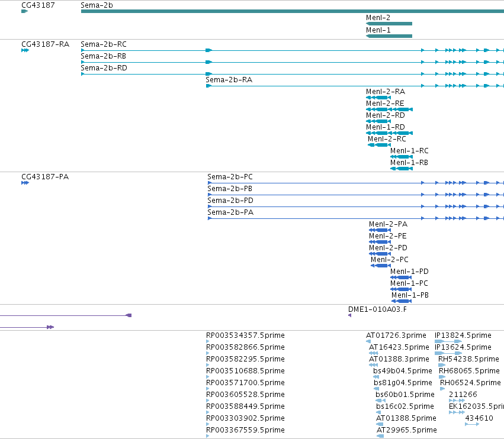Click the Menl-1-PC protein glyph
The width and height of the screenshot is (504, 439).
[x=401, y=289]
